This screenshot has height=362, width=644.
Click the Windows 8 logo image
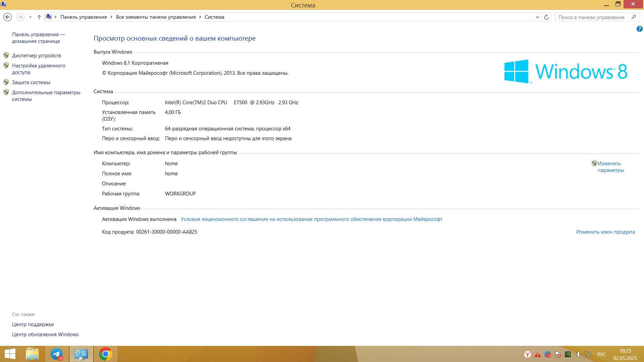tap(566, 71)
